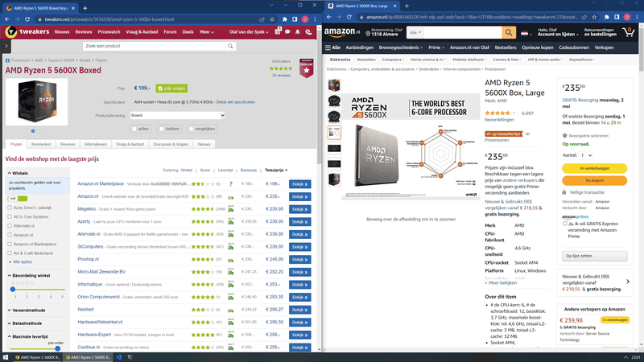The width and height of the screenshot is (644, 362).
Task: Tick Alternate.nl shop filter checkbox
Action: pos(10,226)
